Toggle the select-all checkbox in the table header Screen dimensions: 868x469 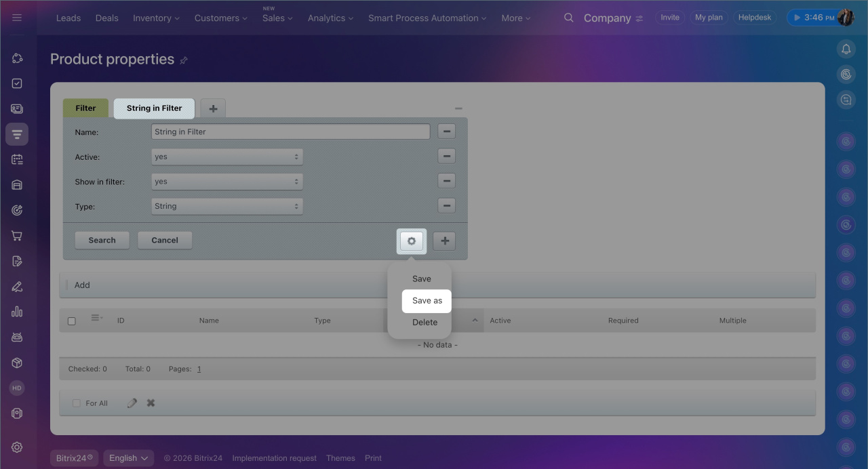point(72,321)
